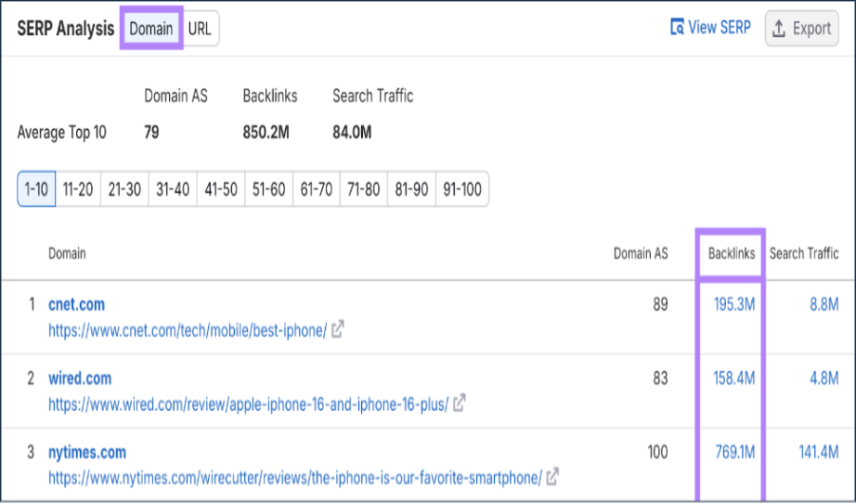Open the wired.com iPhone 16 review URL
Viewport: 856px width, 504px height.
(x=248, y=403)
